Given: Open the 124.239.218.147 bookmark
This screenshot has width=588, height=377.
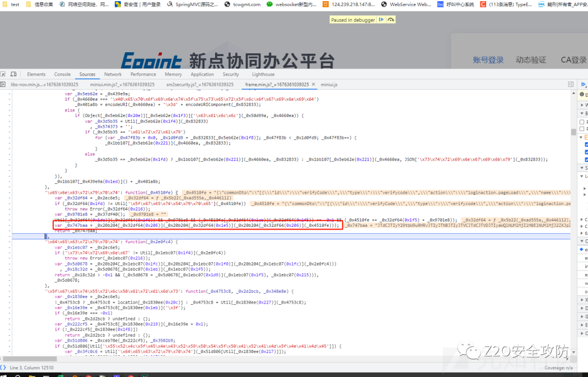Looking at the screenshot, I should [349, 4].
